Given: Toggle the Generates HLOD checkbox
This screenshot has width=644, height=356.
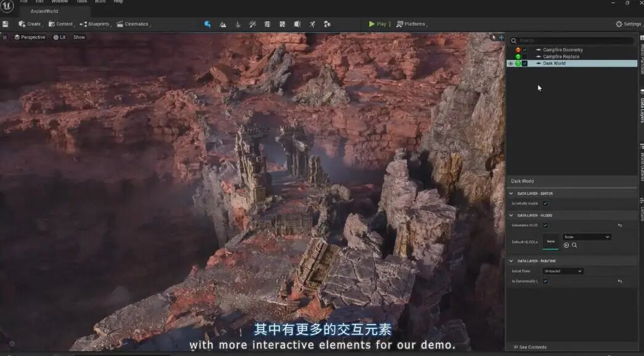Looking at the screenshot, I should tap(545, 225).
